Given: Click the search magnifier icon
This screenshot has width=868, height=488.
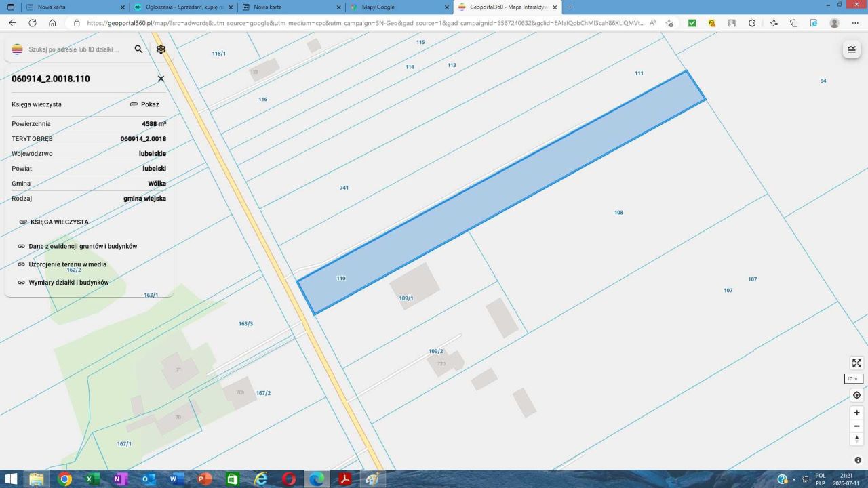Looking at the screenshot, I should point(139,49).
